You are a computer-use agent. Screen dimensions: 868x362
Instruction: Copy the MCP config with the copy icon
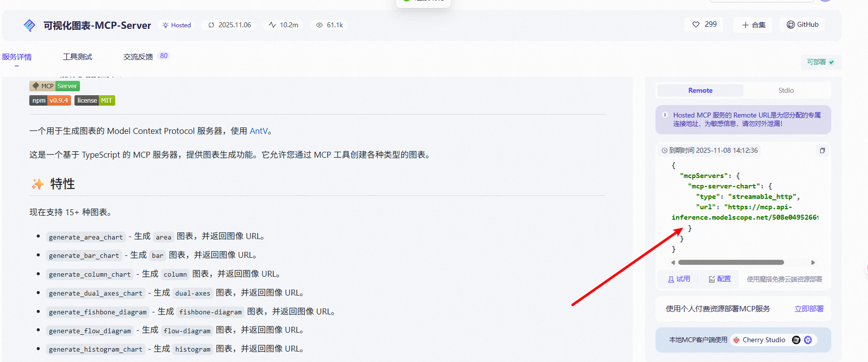tap(822, 150)
